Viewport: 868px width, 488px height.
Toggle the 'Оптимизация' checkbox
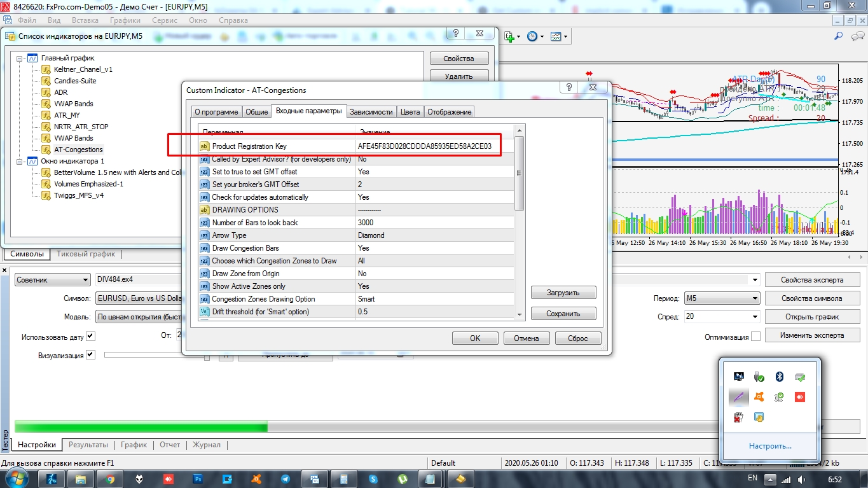pos(755,336)
